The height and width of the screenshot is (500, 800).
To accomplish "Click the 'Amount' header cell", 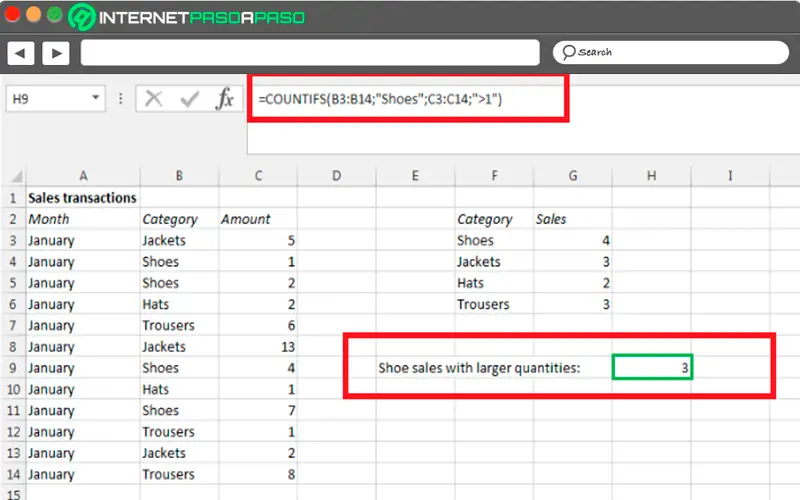I will 258,219.
